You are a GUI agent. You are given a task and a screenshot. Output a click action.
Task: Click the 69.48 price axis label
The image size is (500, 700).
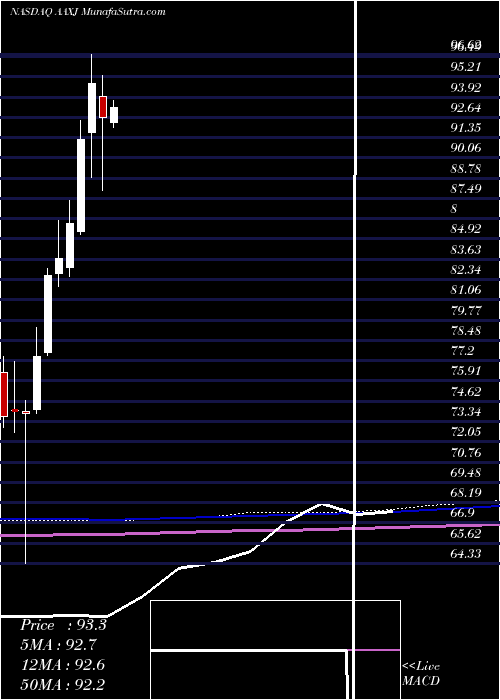click(x=466, y=472)
